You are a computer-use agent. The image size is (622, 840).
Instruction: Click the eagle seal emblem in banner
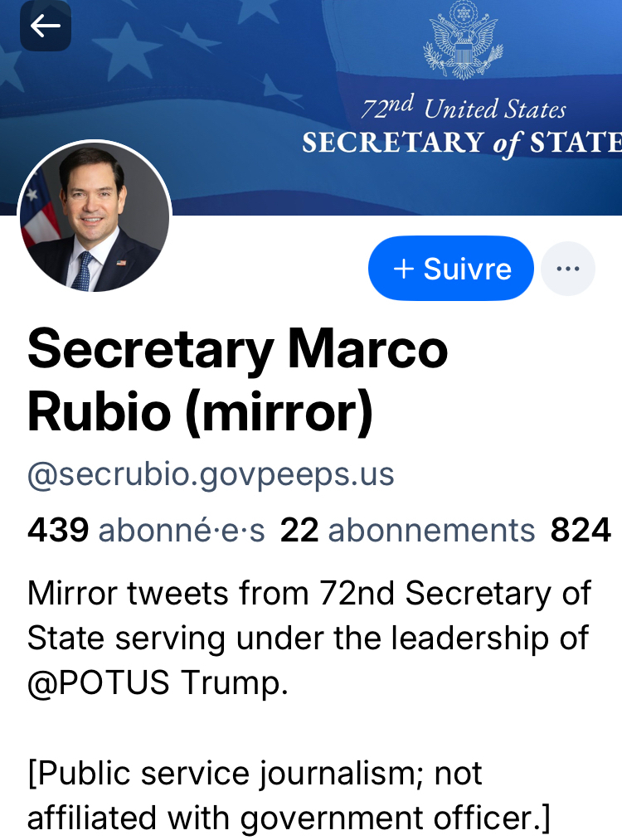[463, 40]
